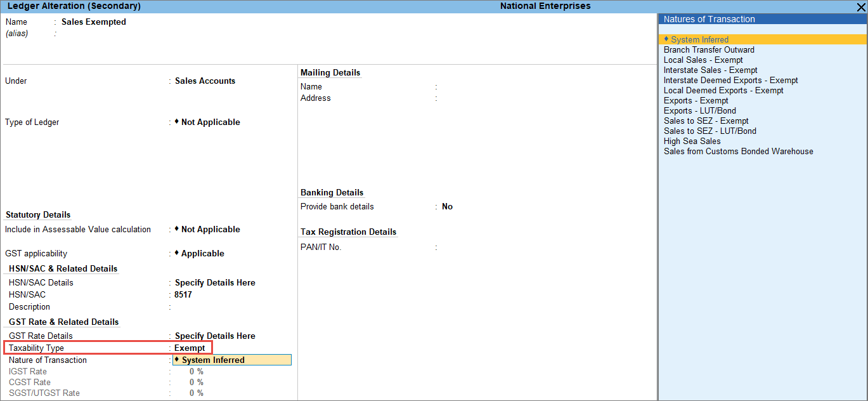868x401 pixels.
Task: Click the Taxability Type value Exempt
Action: tap(190, 348)
